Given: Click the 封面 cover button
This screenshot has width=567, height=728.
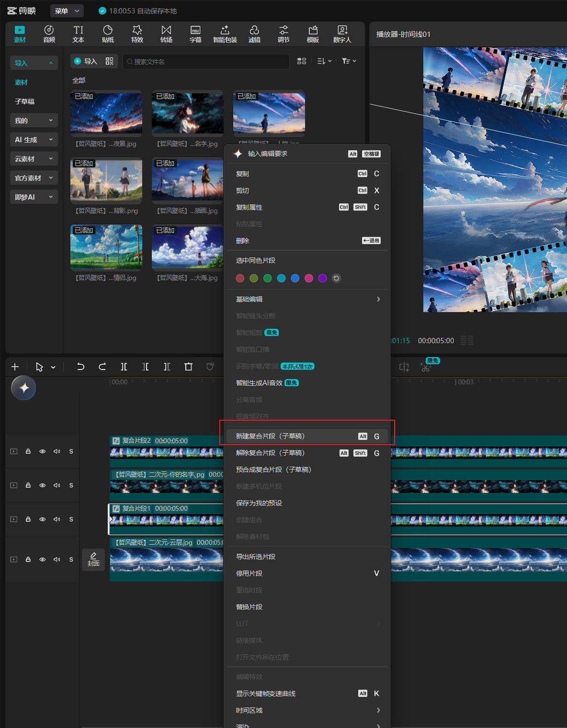Looking at the screenshot, I should [x=93, y=560].
